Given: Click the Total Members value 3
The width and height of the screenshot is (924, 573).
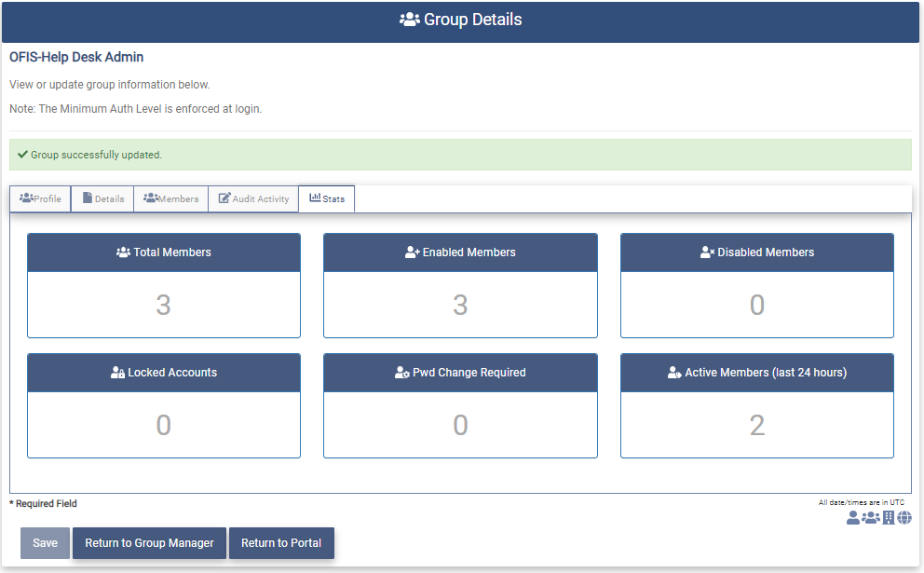Looking at the screenshot, I should [x=163, y=305].
